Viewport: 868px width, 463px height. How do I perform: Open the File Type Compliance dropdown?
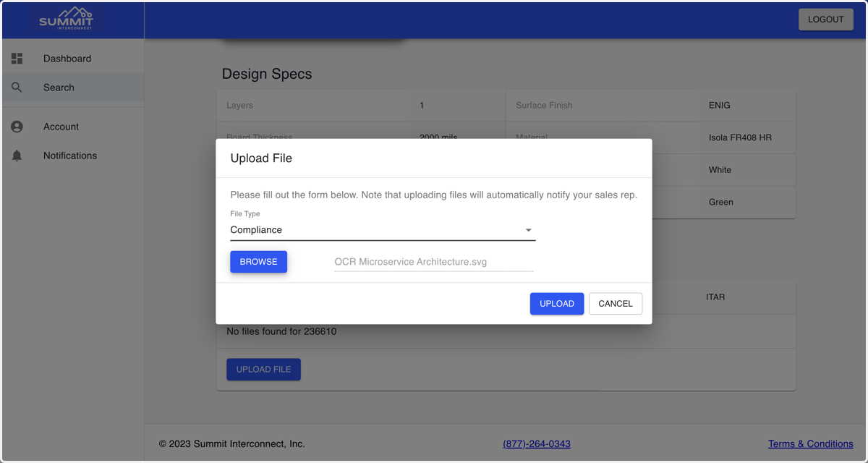point(383,230)
